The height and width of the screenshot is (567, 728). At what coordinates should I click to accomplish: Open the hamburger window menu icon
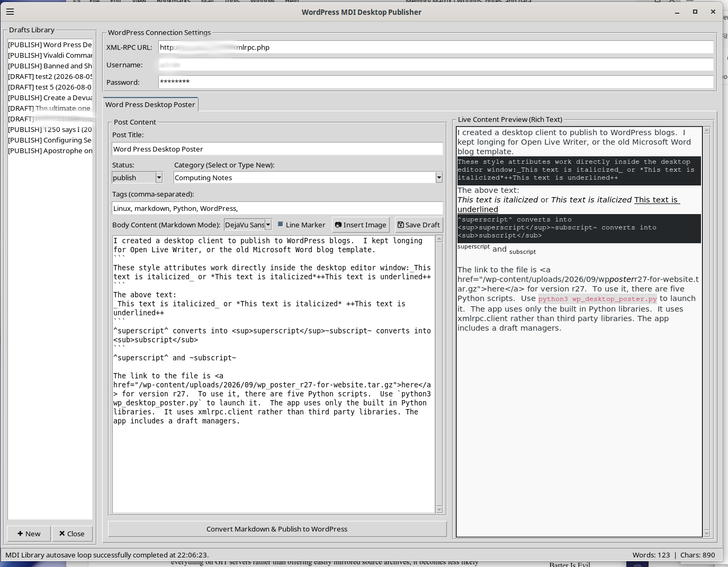[x=10, y=12]
